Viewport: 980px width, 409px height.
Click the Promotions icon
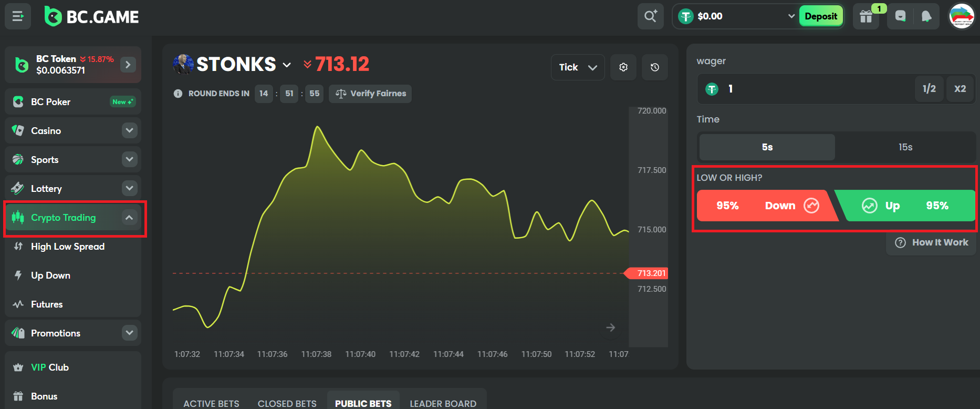click(18, 333)
